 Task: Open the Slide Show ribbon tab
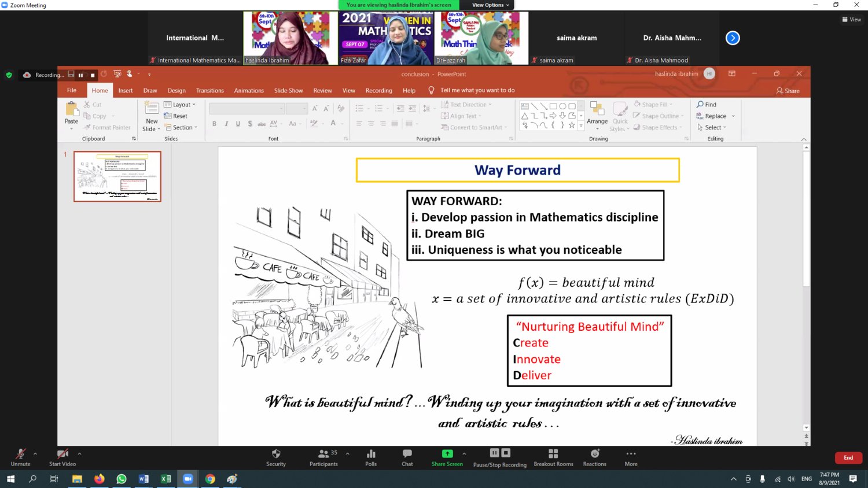(x=288, y=90)
